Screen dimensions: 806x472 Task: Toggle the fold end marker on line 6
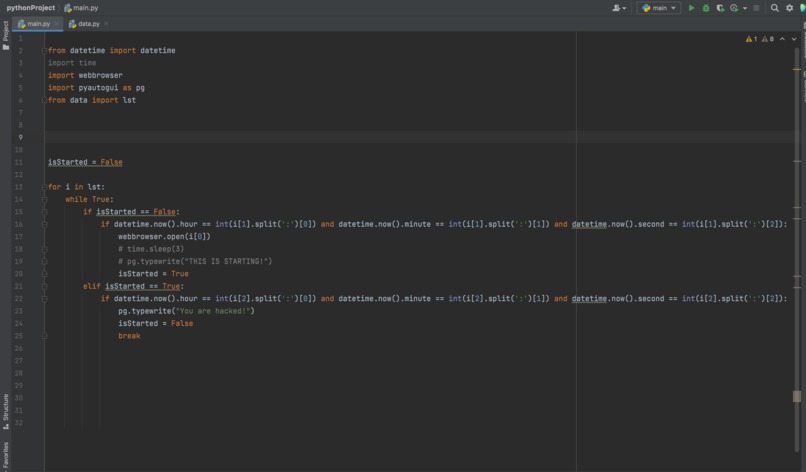(44, 100)
